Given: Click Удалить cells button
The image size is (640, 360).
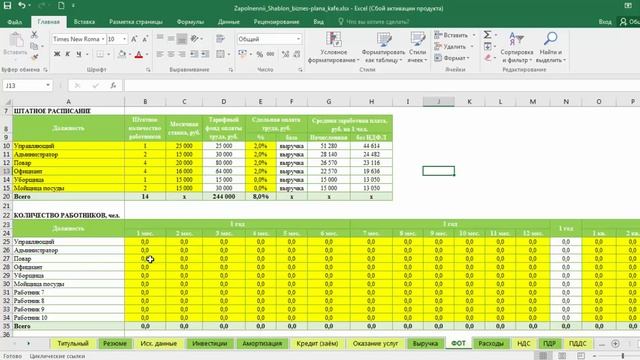Looking at the screenshot, I should [x=451, y=47].
